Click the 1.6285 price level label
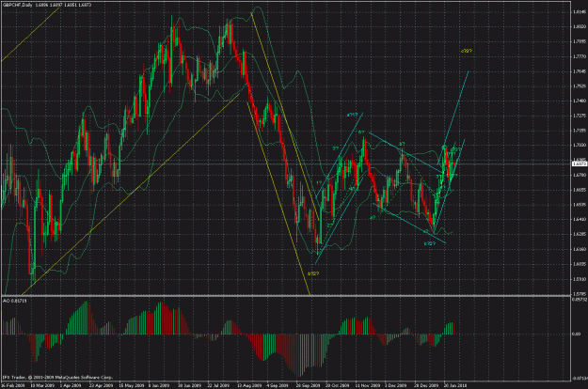 coord(579,234)
